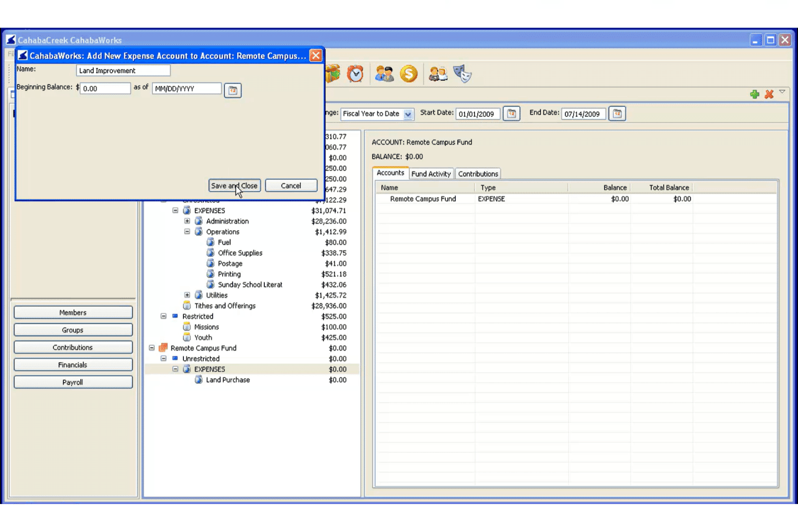Click the jar icon beside Missions
The width and height of the screenshot is (798, 532).
187,327
